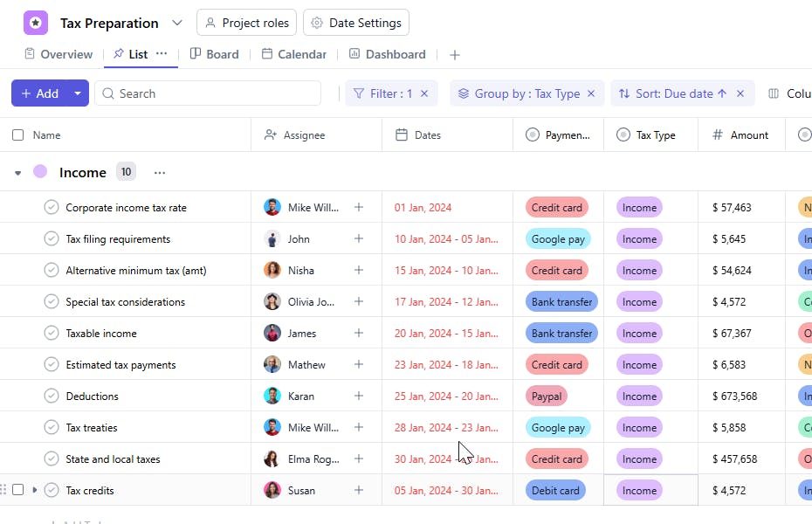Screen dimensions: 812x524
Task: Grab the Tax credits row drag handle
Action: pos(3,489)
